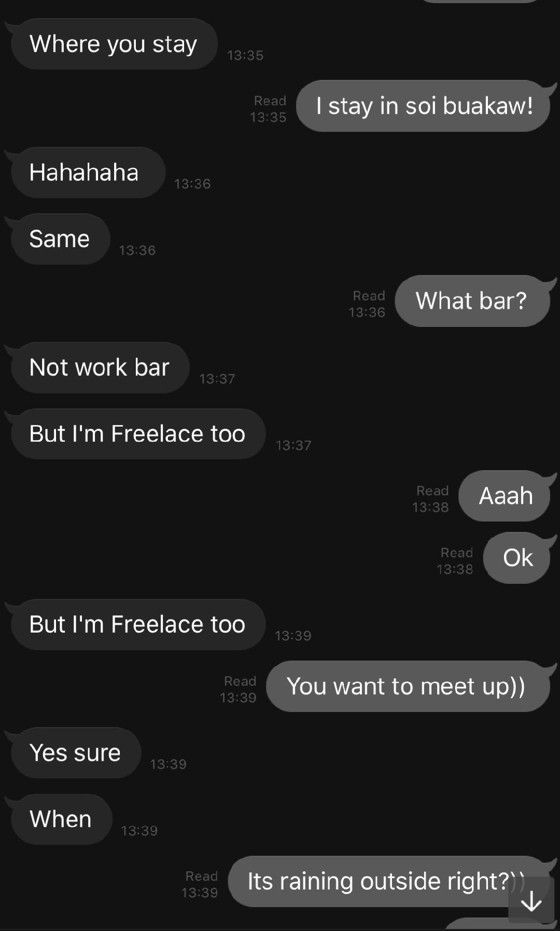Tap the Read 13:35 receipt label
The height and width of the screenshot is (931, 560).
[269, 109]
